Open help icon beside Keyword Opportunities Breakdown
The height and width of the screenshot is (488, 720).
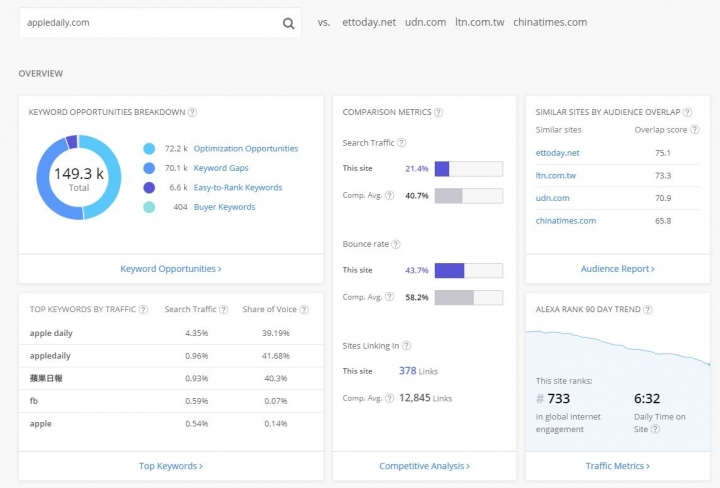coord(192,112)
